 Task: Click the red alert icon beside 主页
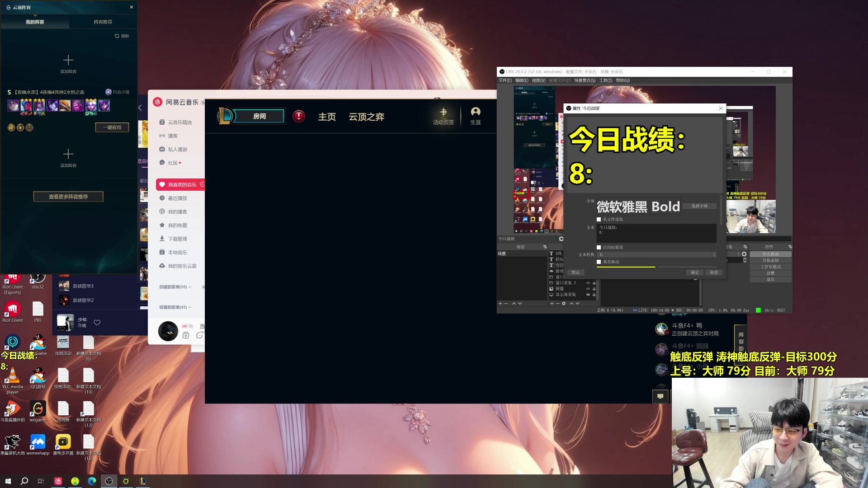coord(298,117)
